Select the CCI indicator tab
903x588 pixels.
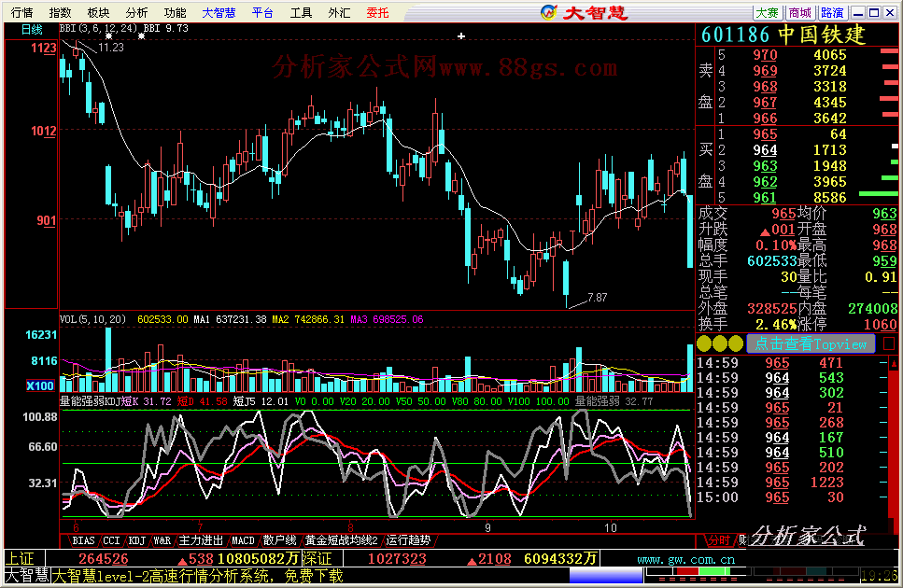(111, 540)
